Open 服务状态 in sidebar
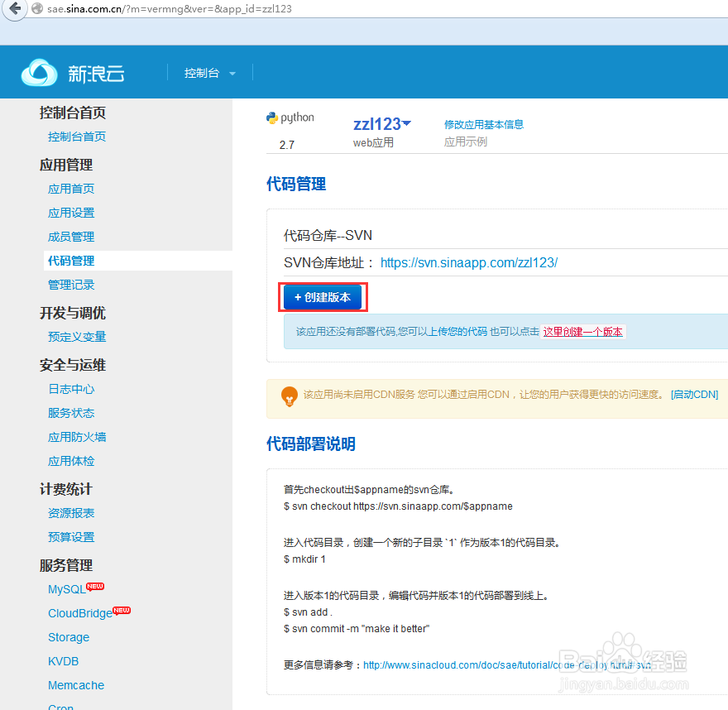The width and height of the screenshot is (728, 710). coord(71,413)
